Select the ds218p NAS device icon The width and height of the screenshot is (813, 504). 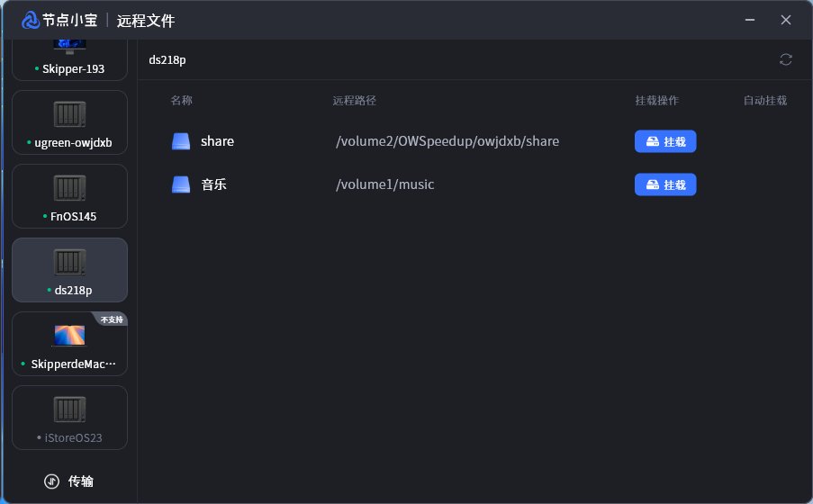coord(69,262)
